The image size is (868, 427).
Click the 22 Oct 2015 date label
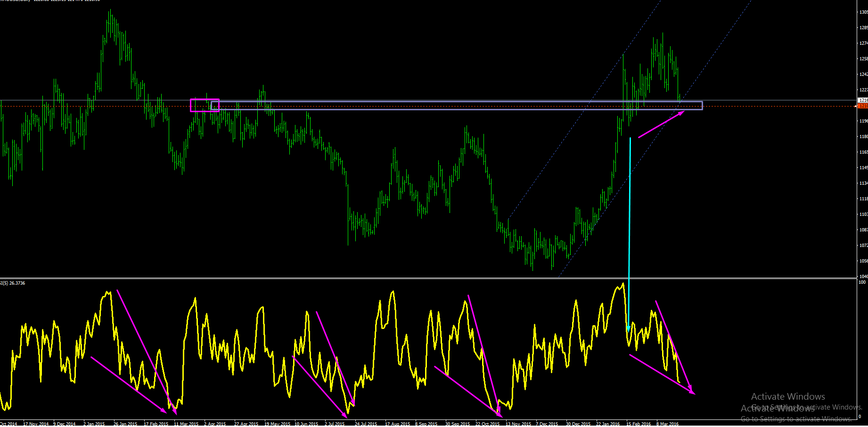pos(488,424)
